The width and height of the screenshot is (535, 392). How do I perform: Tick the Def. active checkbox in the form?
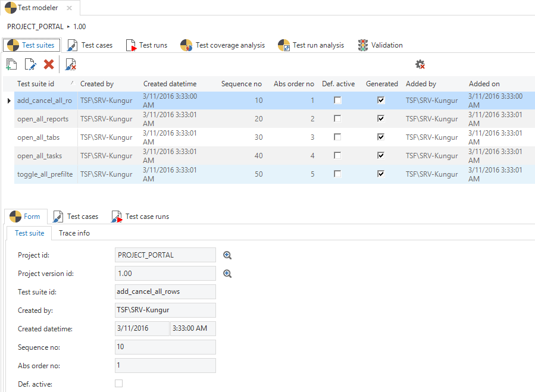pyautogui.click(x=118, y=384)
